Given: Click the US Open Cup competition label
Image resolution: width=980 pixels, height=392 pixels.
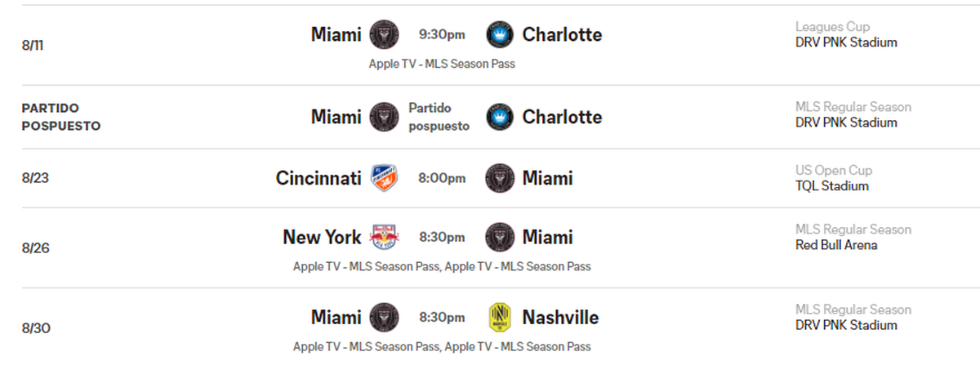Looking at the screenshot, I should pos(834,171).
